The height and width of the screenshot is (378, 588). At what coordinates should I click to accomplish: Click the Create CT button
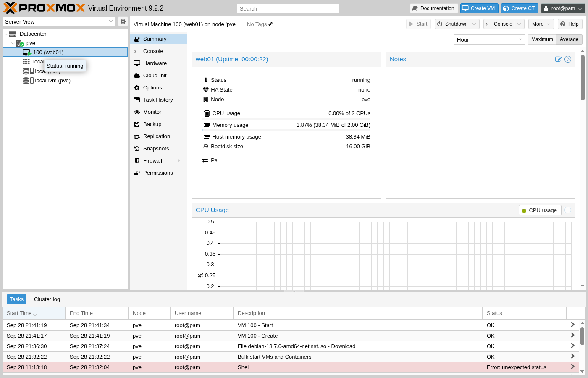pyautogui.click(x=520, y=8)
